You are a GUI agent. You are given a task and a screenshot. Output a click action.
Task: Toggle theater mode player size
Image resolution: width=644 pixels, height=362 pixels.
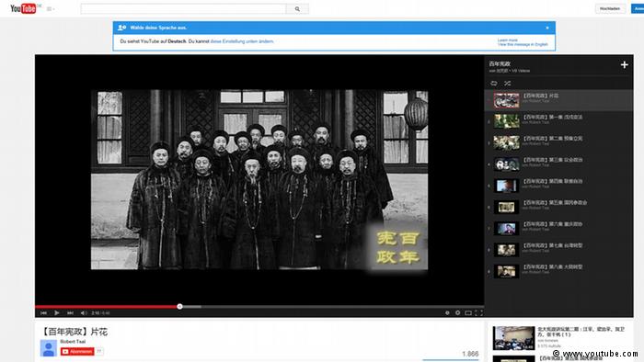(x=468, y=312)
